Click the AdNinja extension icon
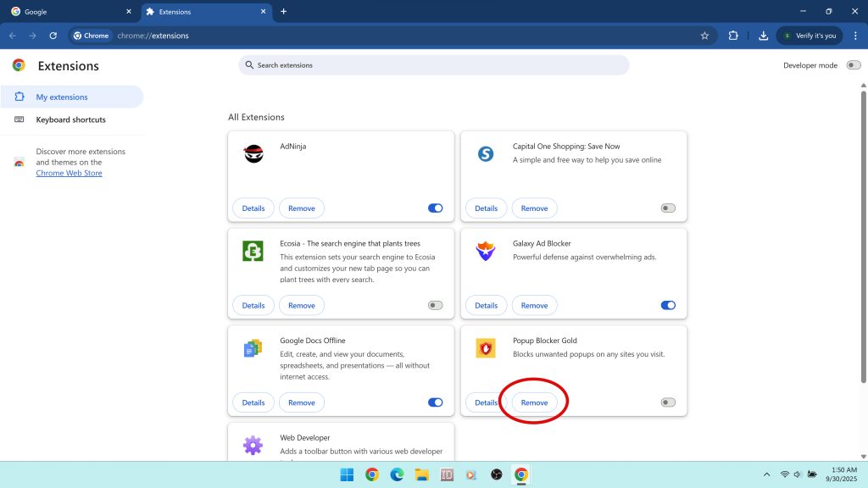Image resolution: width=868 pixels, height=488 pixels. coord(253,154)
